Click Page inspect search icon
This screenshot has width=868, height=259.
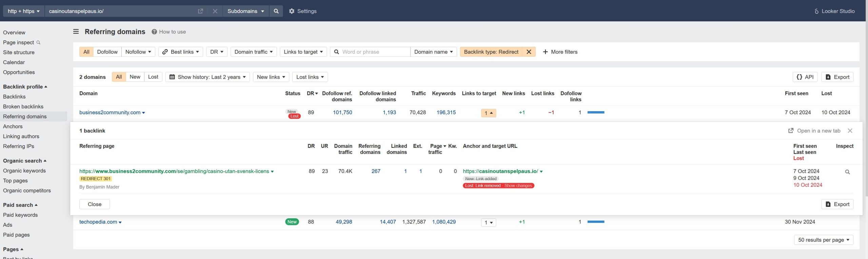(x=38, y=42)
